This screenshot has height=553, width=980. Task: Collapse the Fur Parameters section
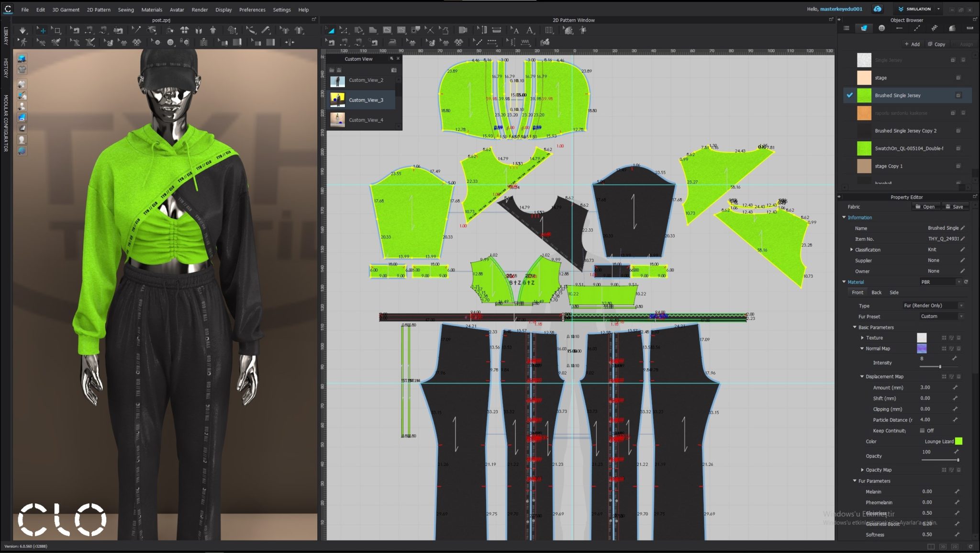click(856, 481)
